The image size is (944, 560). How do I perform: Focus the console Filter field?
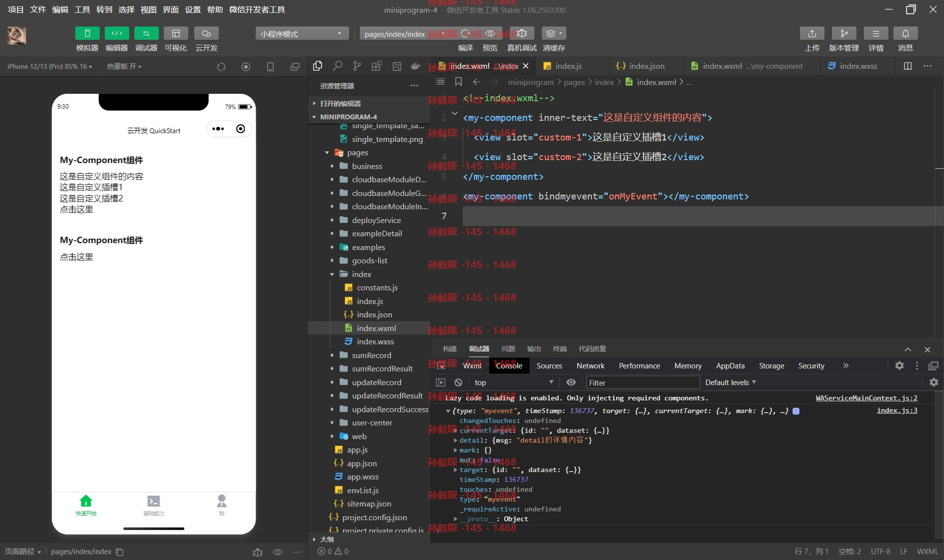643,383
